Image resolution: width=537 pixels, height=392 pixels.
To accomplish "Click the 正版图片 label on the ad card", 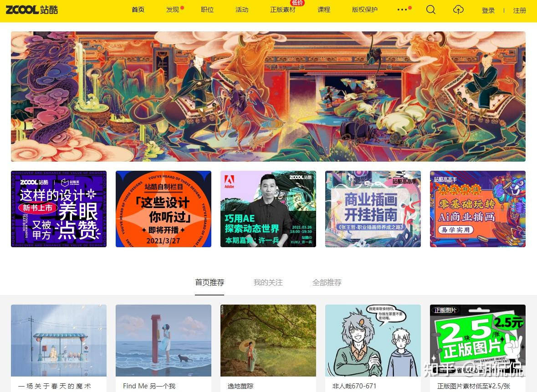I will click(x=445, y=310).
